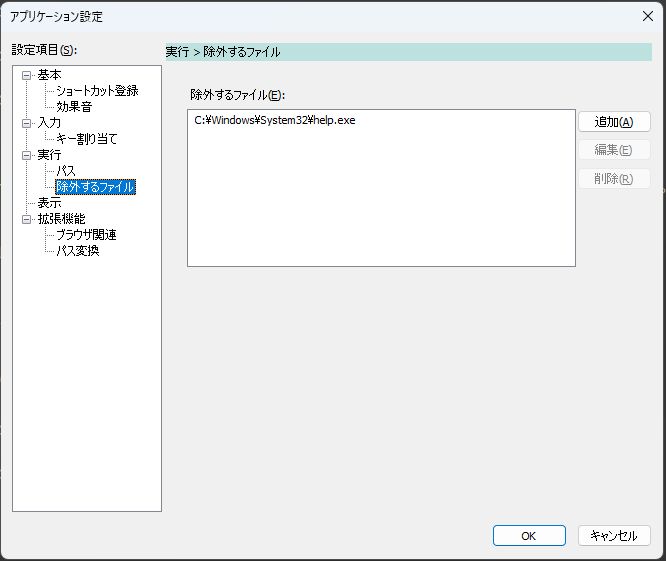Viewport: 666px width, 561px height.
Task: Select 除外するファイル tree item
Action: pyautogui.click(x=96, y=187)
